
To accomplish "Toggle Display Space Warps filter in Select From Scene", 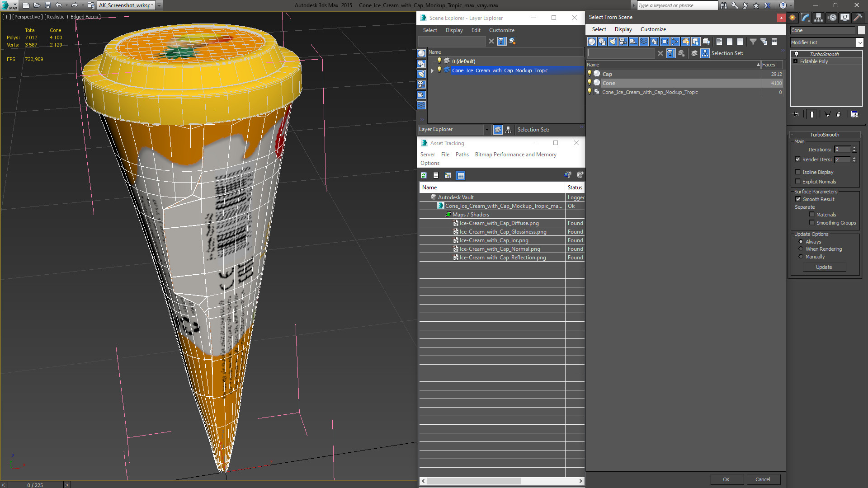I will pos(644,42).
